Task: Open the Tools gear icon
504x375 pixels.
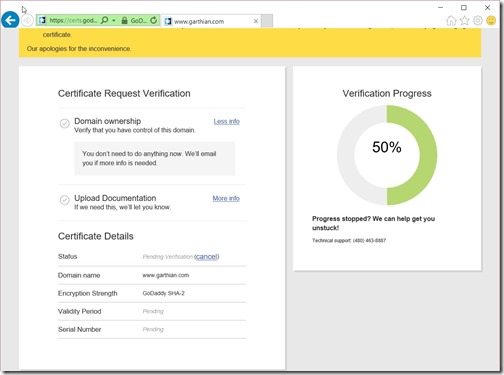Action: [478, 21]
